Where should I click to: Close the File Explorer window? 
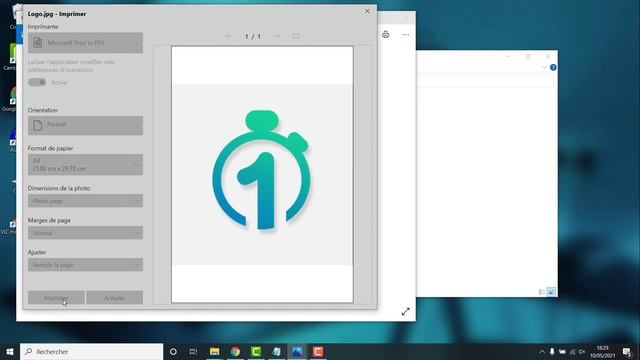(547, 56)
